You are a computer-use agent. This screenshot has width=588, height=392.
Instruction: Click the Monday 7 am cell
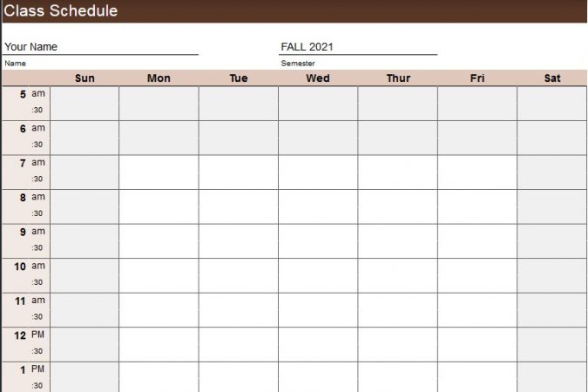[x=159, y=163]
